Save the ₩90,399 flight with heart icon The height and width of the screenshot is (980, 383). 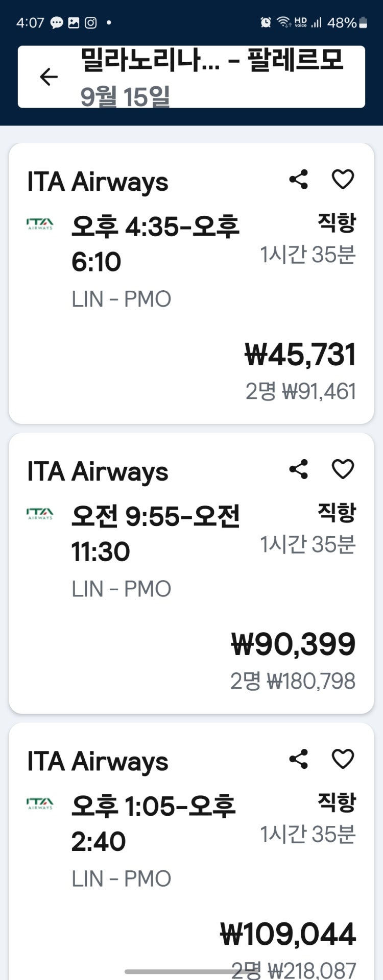[343, 469]
